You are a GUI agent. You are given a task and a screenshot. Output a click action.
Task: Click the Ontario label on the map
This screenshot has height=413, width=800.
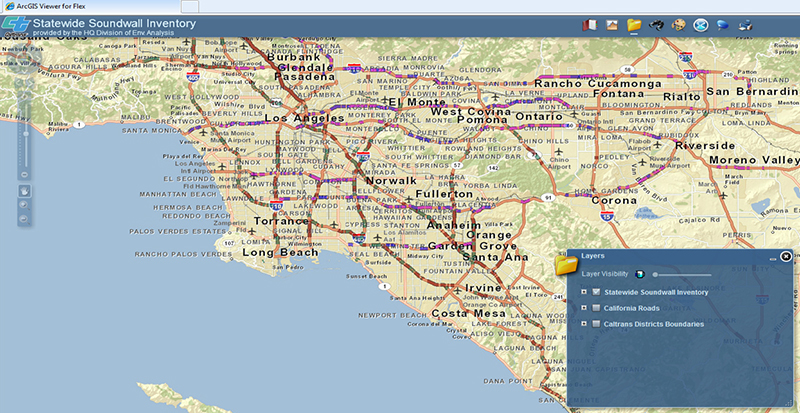pyautogui.click(x=538, y=116)
